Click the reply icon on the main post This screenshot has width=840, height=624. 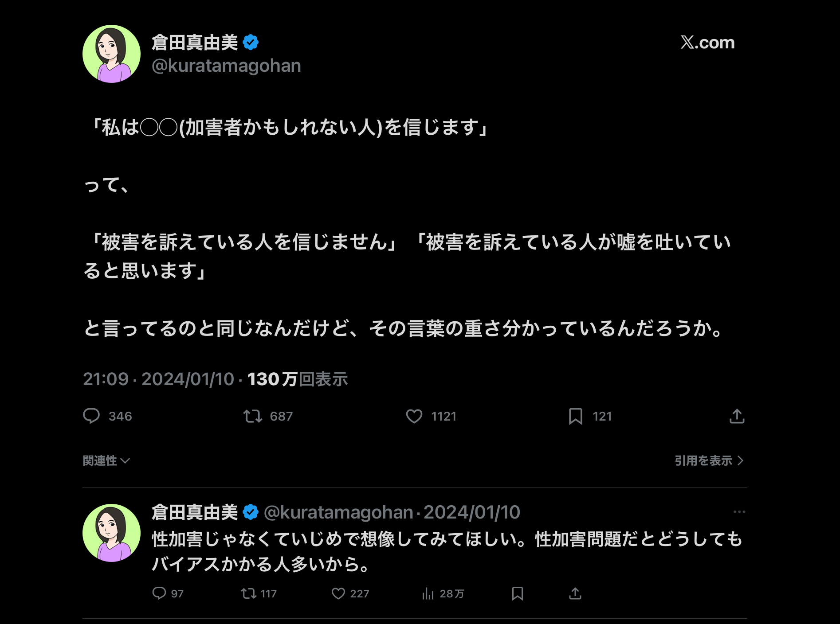coord(92,416)
